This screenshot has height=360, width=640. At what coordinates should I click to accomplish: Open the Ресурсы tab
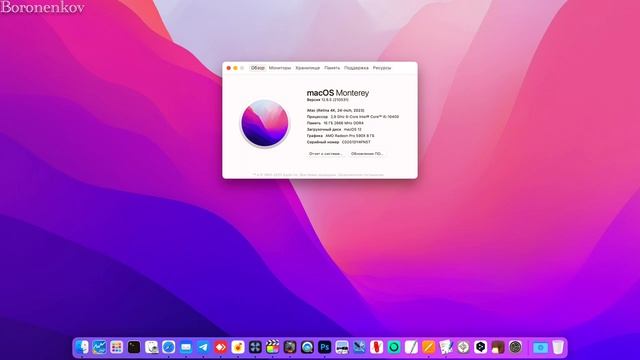click(382, 68)
